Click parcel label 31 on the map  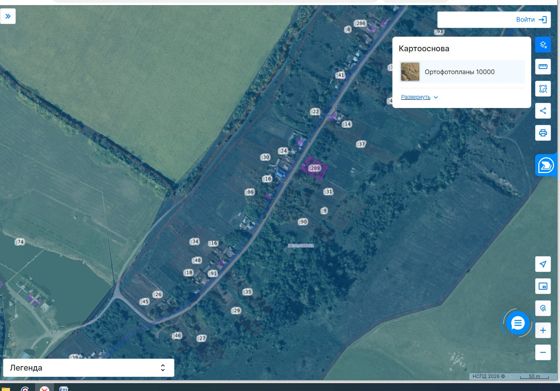click(328, 192)
